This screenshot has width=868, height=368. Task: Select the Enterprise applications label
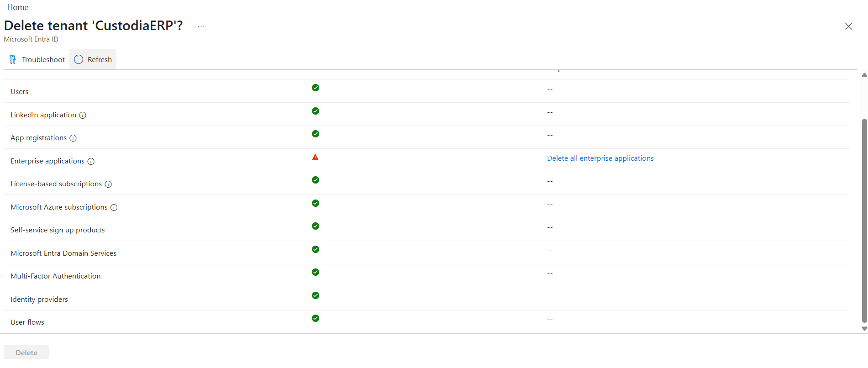click(x=47, y=161)
